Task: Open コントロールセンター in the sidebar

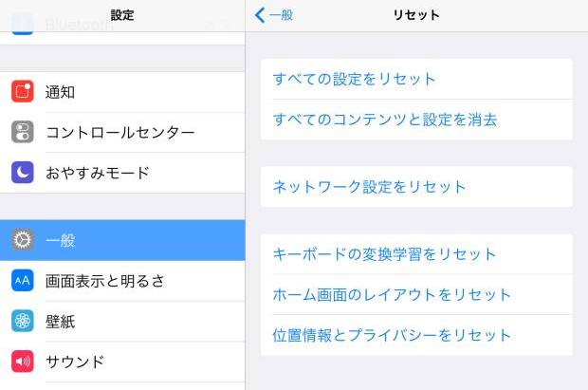Action: point(122,132)
